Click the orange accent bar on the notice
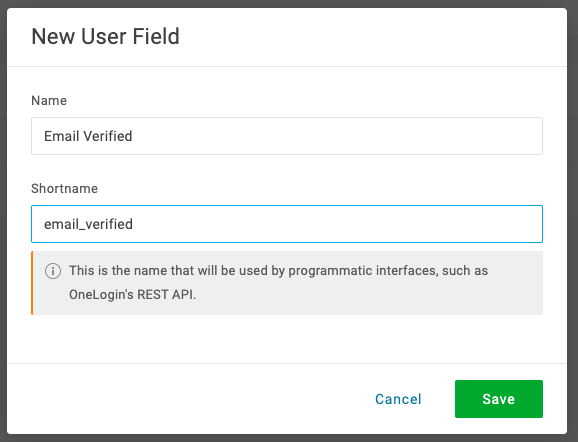578x442 pixels. (x=32, y=283)
